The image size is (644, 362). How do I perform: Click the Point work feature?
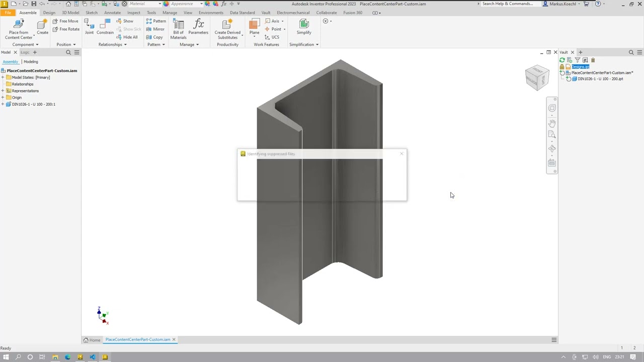coord(273,29)
